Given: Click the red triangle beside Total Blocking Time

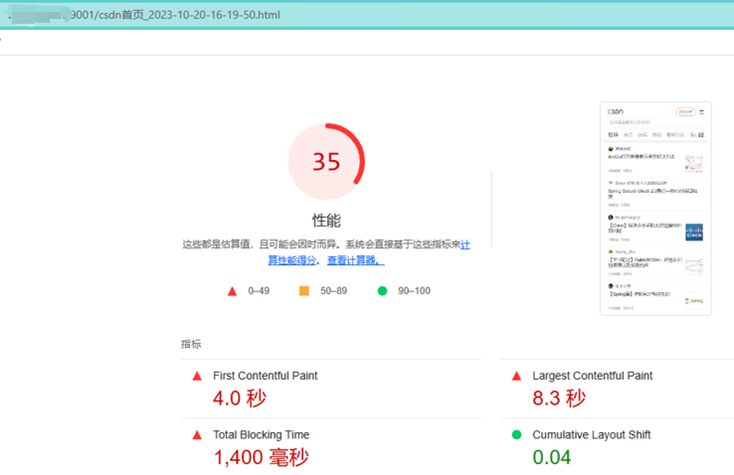Looking at the screenshot, I should point(197,435).
